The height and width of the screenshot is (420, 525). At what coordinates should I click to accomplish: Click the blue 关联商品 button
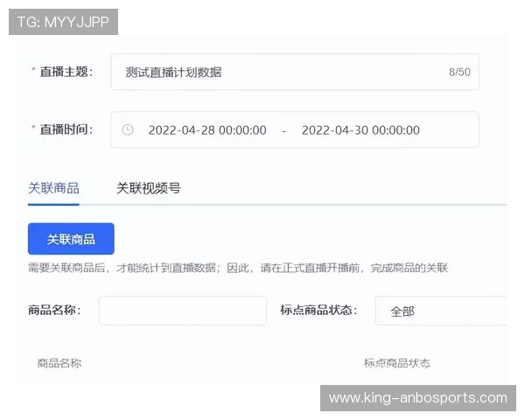point(71,239)
